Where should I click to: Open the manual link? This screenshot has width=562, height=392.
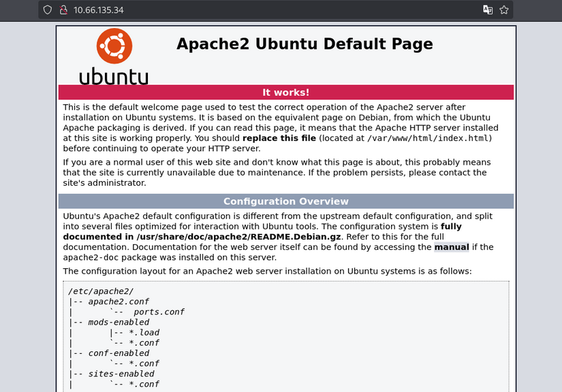coord(452,247)
